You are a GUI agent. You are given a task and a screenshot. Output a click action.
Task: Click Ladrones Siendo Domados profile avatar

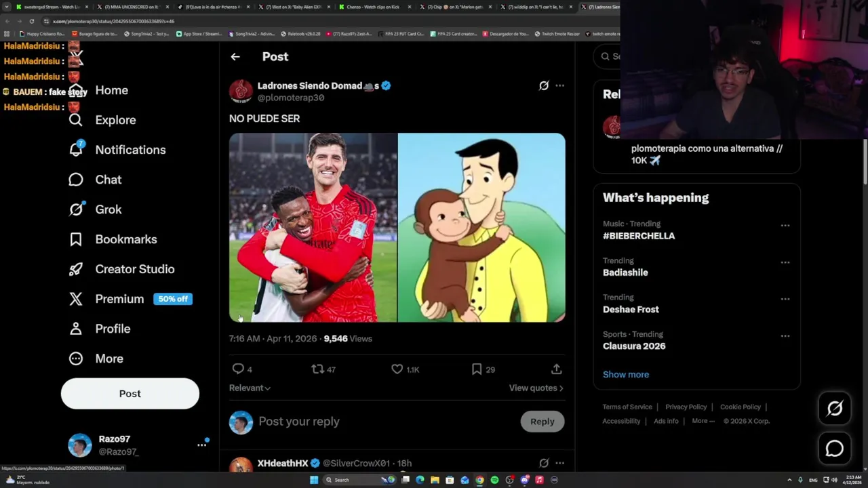(x=241, y=91)
